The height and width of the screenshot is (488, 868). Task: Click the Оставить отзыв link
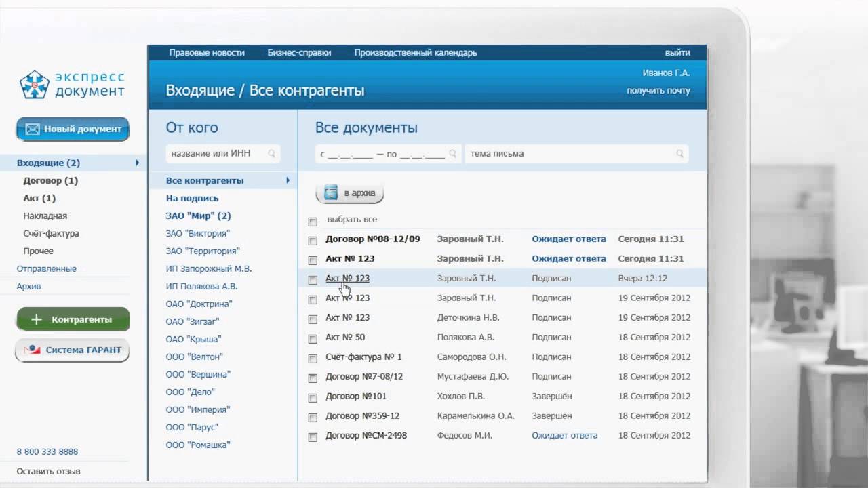tap(48, 471)
